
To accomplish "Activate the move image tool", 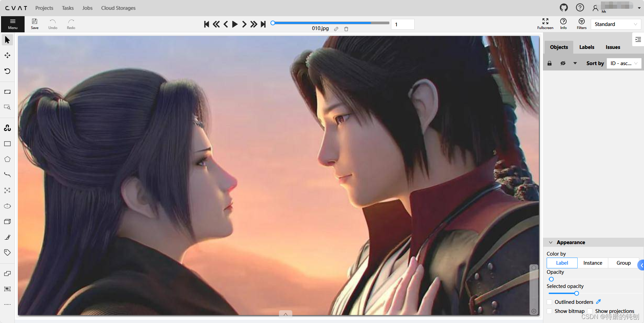I will pyautogui.click(x=7, y=55).
